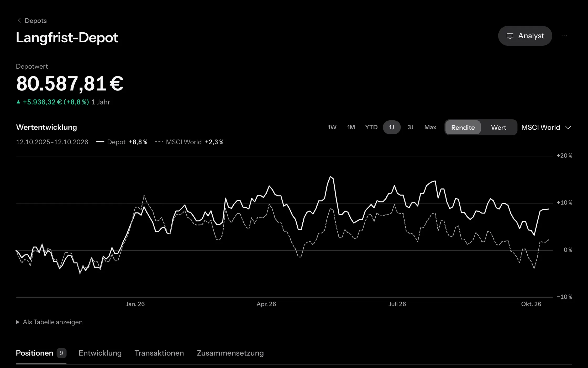Click the Positionen count badge 9
The width and height of the screenshot is (588, 368).
coord(61,353)
